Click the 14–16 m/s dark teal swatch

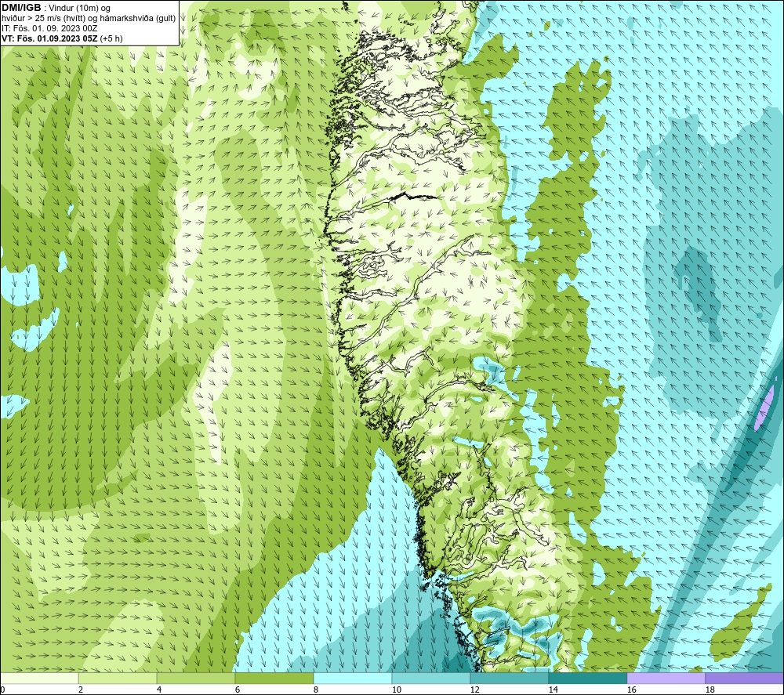[x=587, y=678]
